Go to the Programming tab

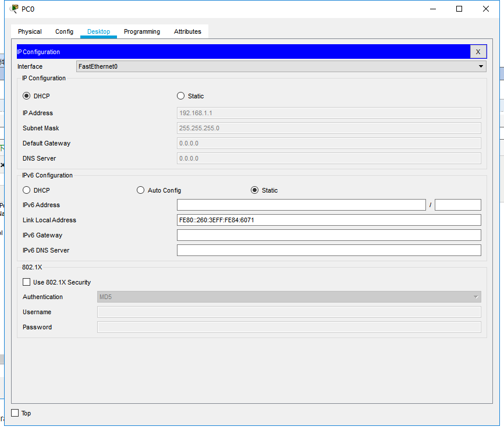(x=141, y=31)
